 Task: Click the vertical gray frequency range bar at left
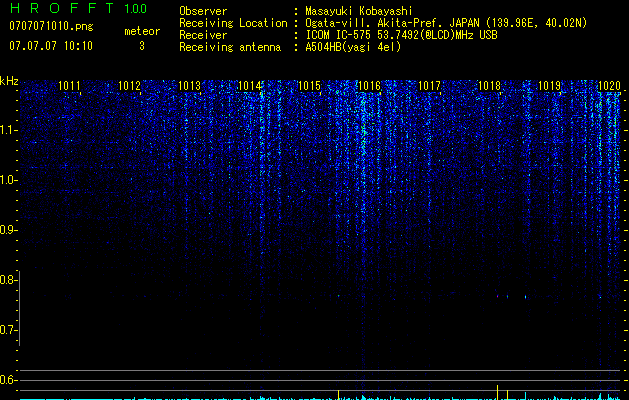[19, 308]
